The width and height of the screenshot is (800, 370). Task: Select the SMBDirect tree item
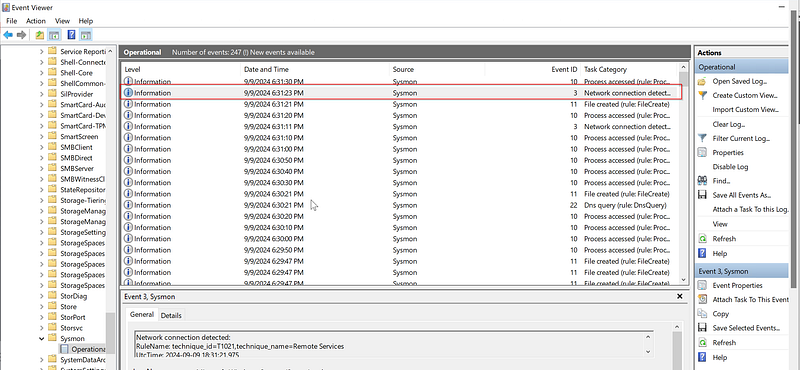pos(77,158)
